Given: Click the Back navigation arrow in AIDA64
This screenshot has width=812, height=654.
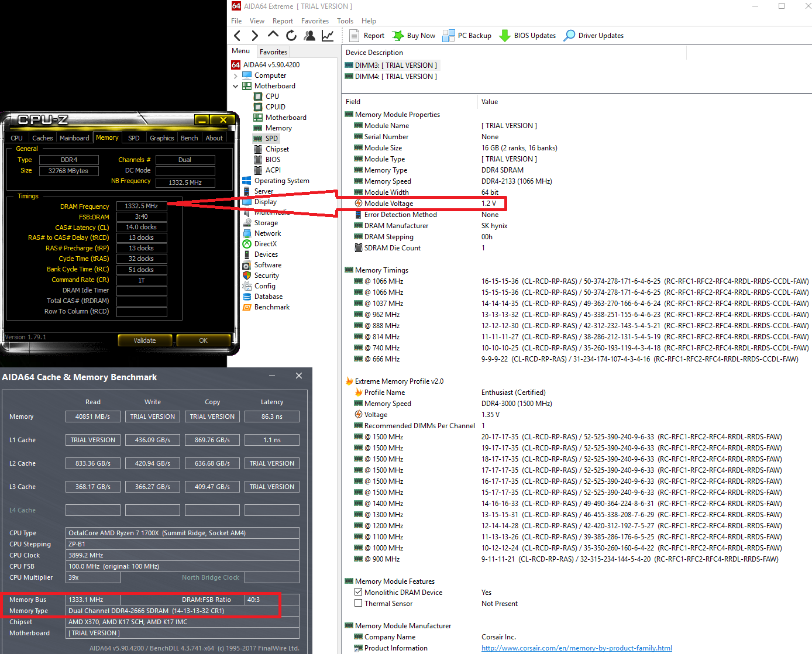Looking at the screenshot, I should (x=238, y=36).
